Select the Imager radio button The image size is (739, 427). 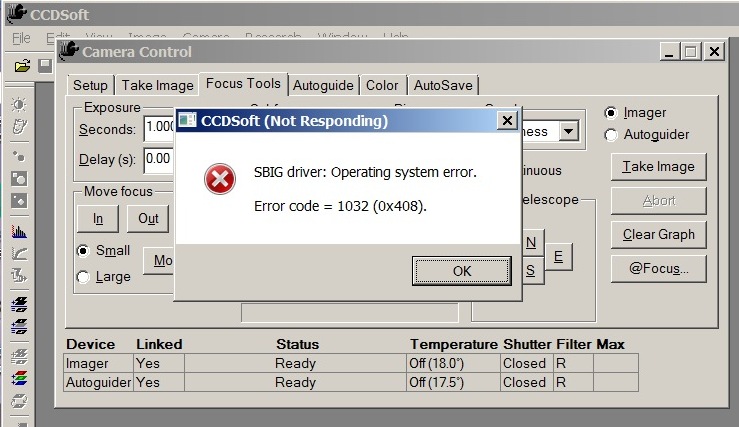610,113
